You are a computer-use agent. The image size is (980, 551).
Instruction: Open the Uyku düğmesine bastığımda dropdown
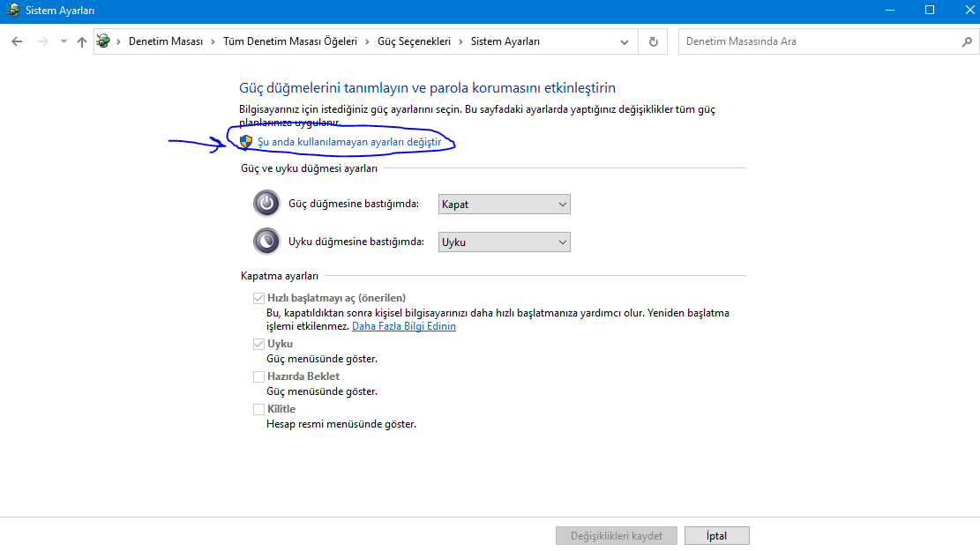click(504, 242)
